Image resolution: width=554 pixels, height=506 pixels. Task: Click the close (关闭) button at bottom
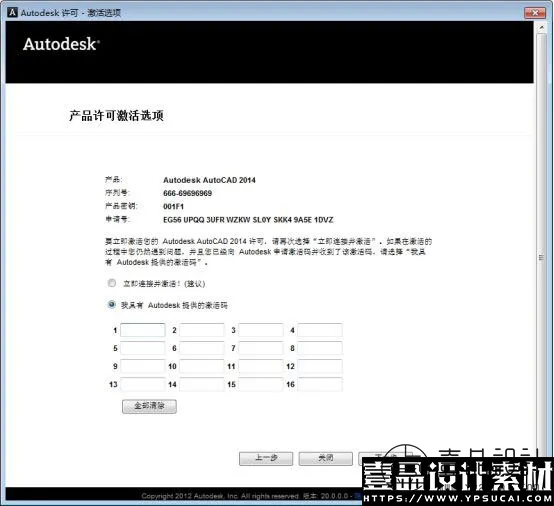point(325,458)
